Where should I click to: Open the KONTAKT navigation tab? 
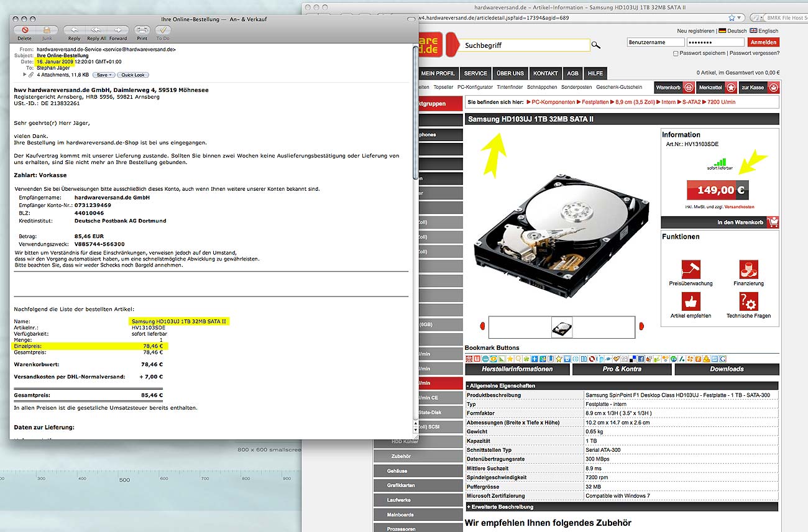point(545,73)
